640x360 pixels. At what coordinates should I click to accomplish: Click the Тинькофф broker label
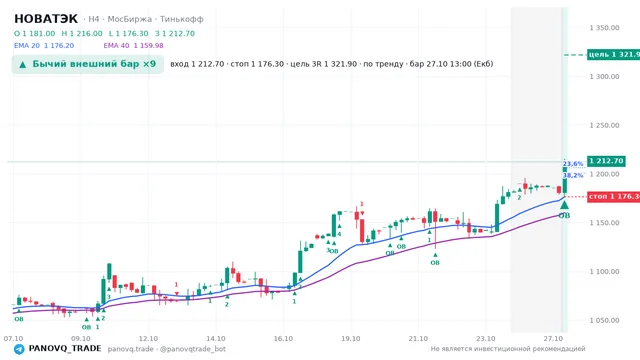(182, 19)
